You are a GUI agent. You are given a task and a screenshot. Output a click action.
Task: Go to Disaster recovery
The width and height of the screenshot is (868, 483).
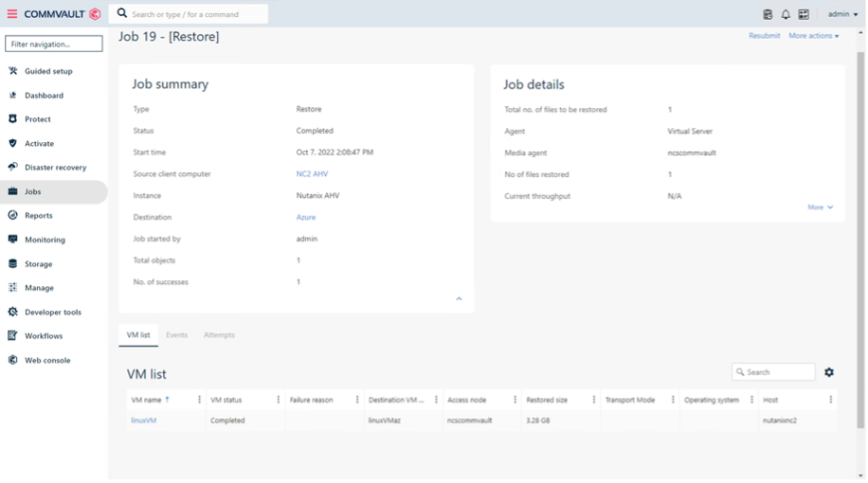[x=54, y=167]
